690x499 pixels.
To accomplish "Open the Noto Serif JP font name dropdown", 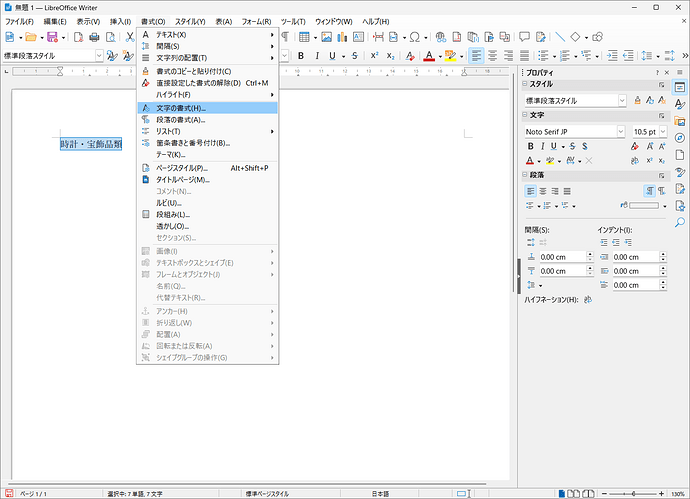I will (621, 131).
